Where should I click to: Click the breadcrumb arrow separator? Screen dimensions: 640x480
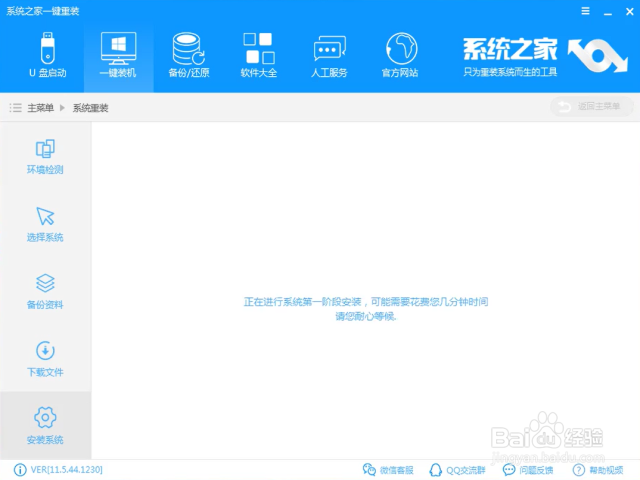pyautogui.click(x=62, y=108)
